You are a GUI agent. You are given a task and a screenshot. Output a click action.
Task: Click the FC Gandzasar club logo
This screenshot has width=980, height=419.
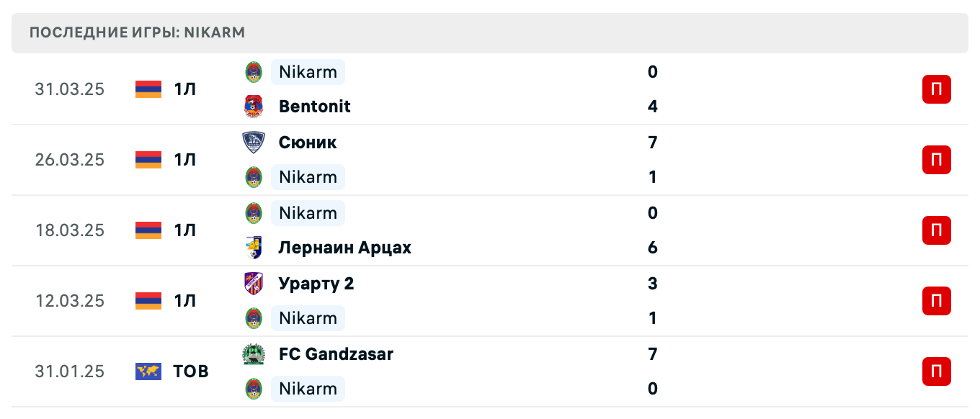click(254, 354)
